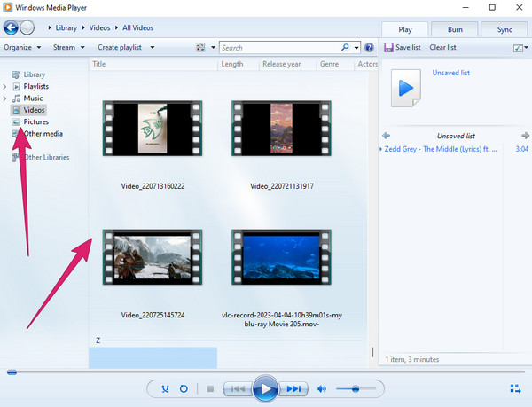532x407 pixels.
Task: Open the Help question mark icon
Action: tap(369, 48)
